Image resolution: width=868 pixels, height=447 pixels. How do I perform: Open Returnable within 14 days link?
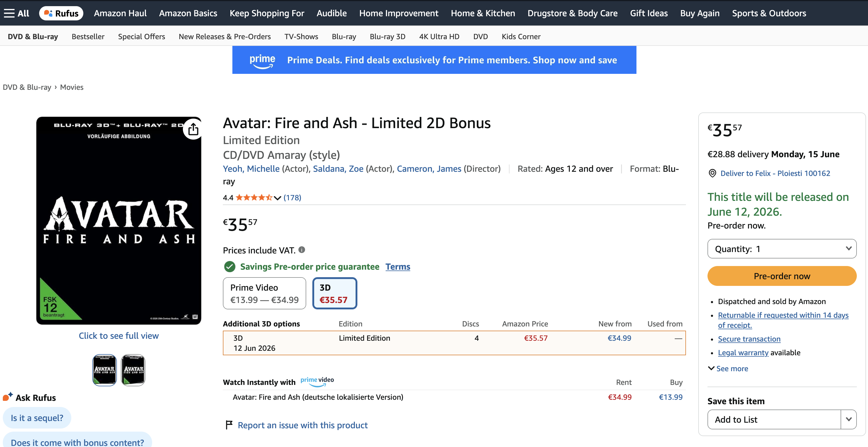[783, 320]
